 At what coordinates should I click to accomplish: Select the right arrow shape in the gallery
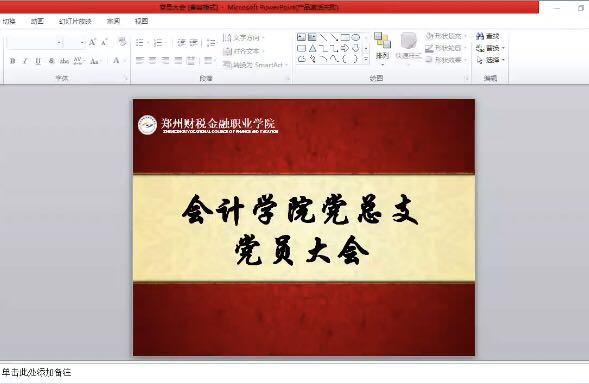[345, 48]
